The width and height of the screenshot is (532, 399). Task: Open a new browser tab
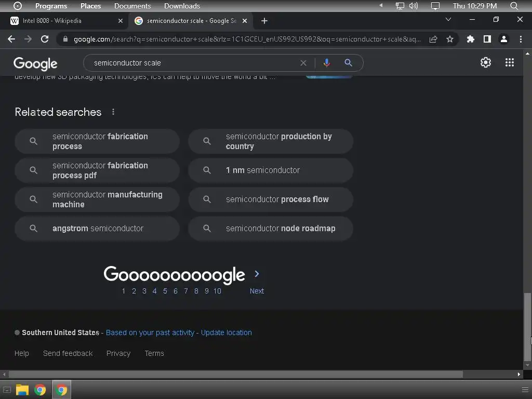point(264,21)
